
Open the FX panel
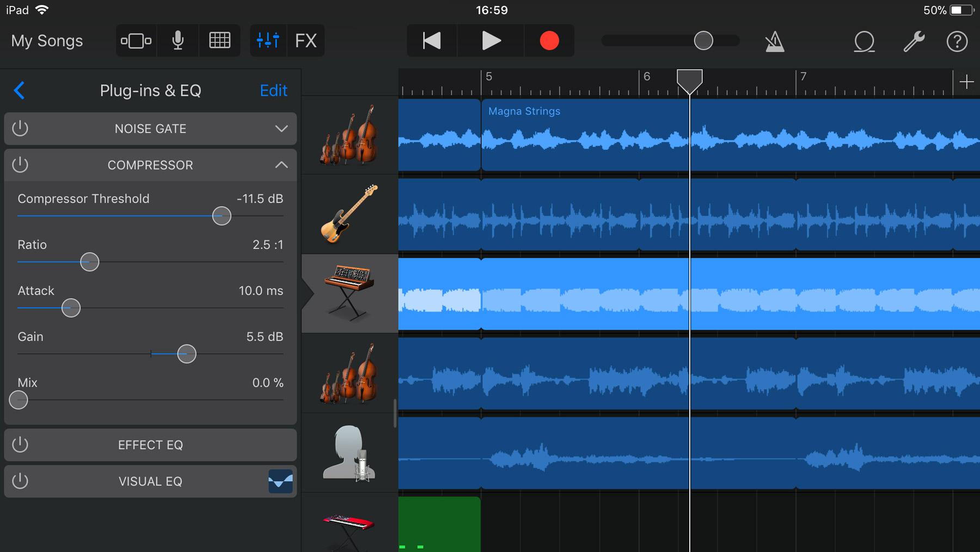306,40
